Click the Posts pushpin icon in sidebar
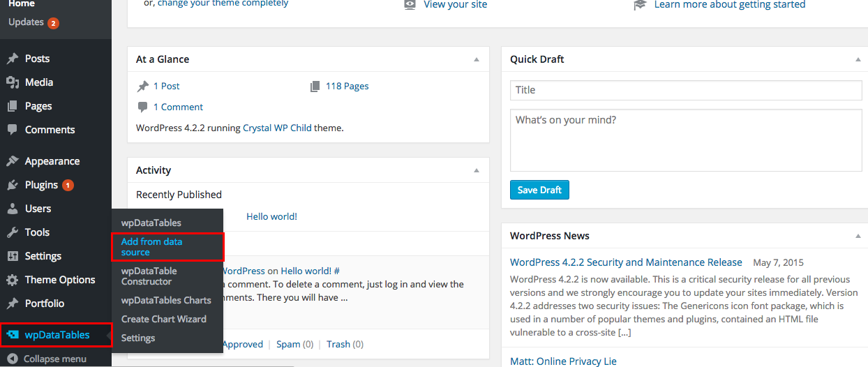 click(13, 59)
